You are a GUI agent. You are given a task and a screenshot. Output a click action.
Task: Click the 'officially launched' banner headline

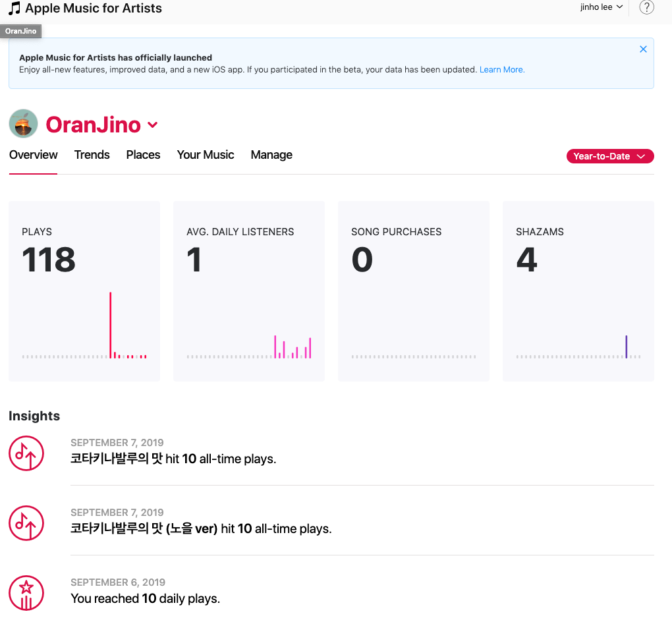pos(116,57)
